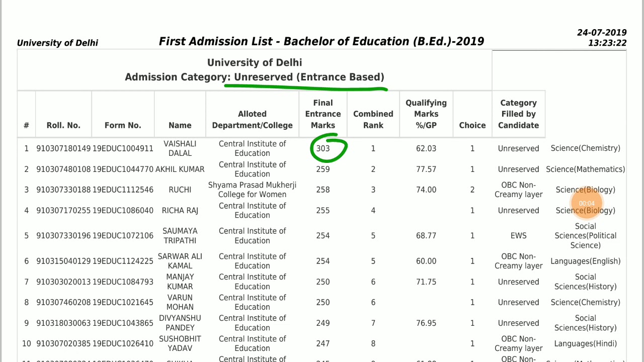Click roll number 910307460208

tap(63, 303)
